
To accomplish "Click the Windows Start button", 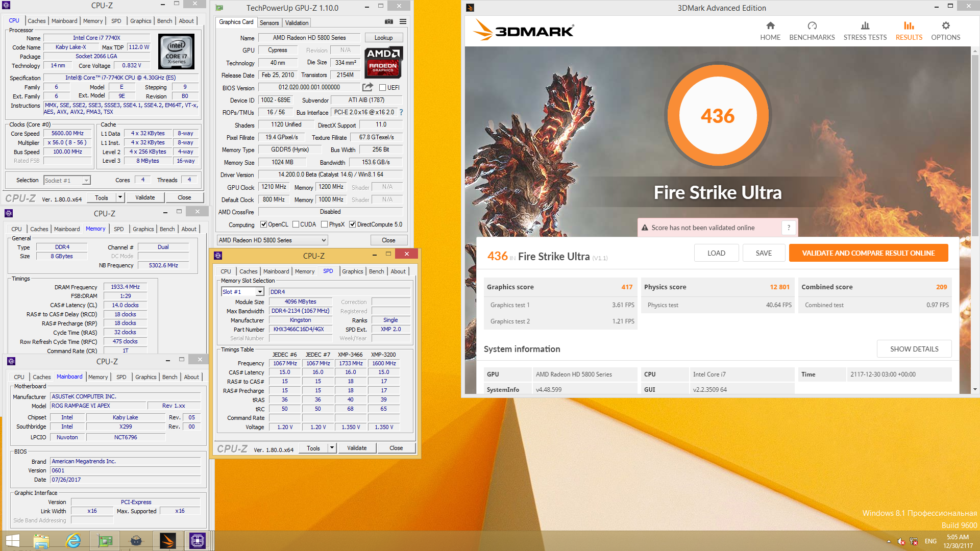I will tap(12, 541).
